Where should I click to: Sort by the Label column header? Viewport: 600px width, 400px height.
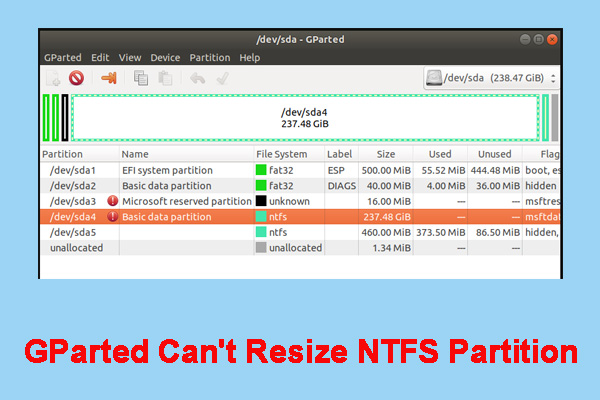click(341, 154)
